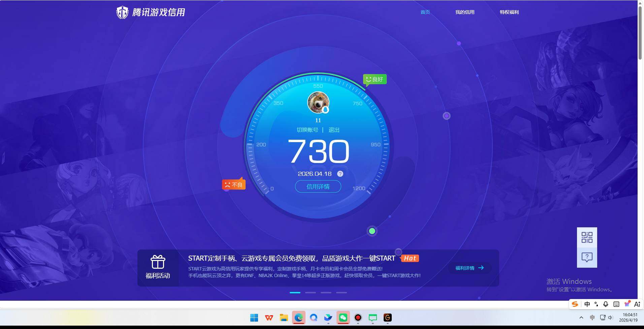Open WPS Office from the taskbar
644x329 pixels.
tap(268, 317)
